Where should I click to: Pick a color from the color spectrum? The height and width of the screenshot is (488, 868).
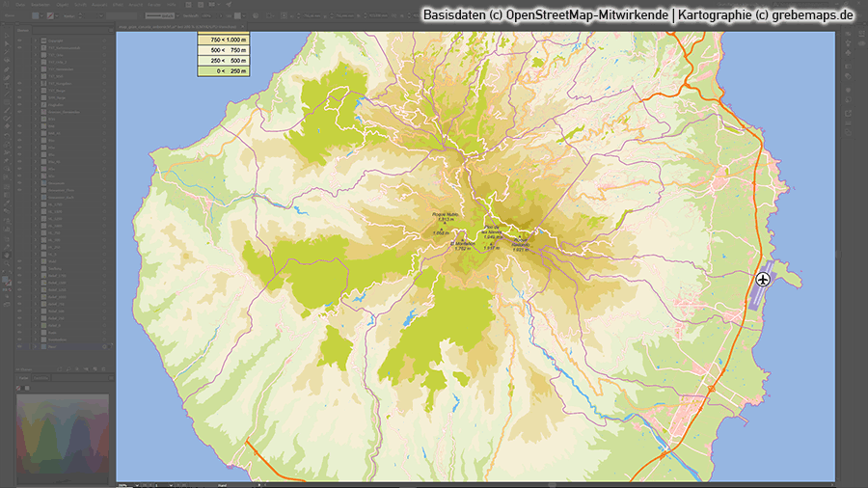tap(63, 434)
